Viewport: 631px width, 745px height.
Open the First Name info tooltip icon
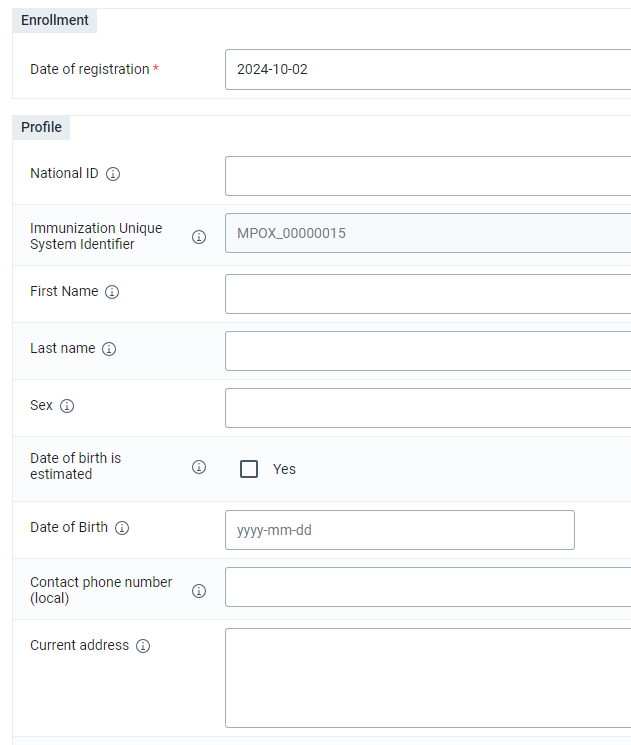point(112,292)
